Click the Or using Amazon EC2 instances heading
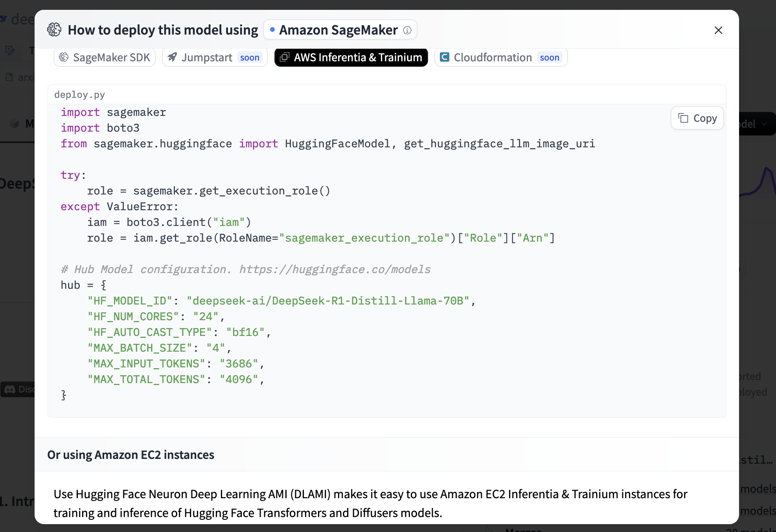Image resolution: width=776 pixels, height=532 pixels. click(x=131, y=455)
